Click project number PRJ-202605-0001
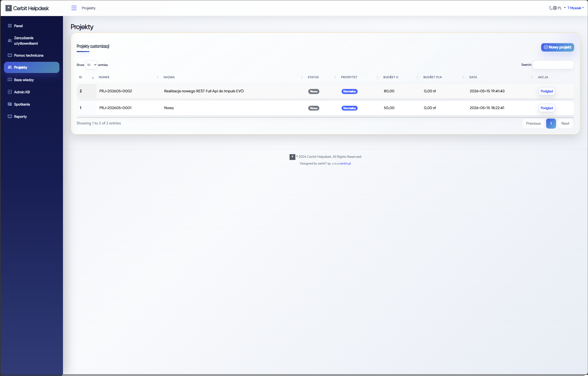Viewport: 588px width, 376px height. (x=115, y=108)
